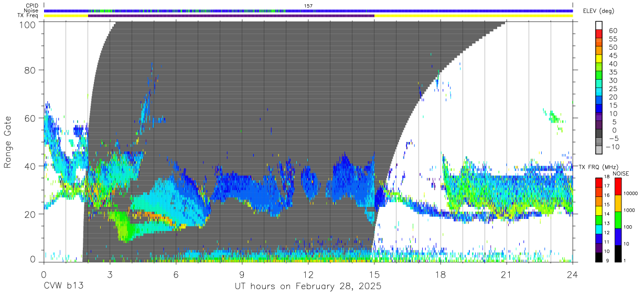Click the 1000 value on noise scale
This screenshot has height=297, width=644.
tap(630, 211)
